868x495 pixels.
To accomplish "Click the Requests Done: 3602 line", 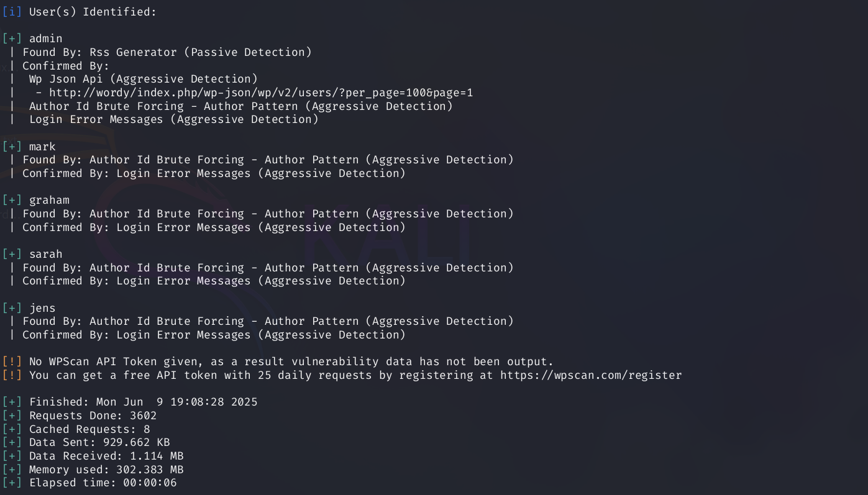I will pyautogui.click(x=93, y=416).
